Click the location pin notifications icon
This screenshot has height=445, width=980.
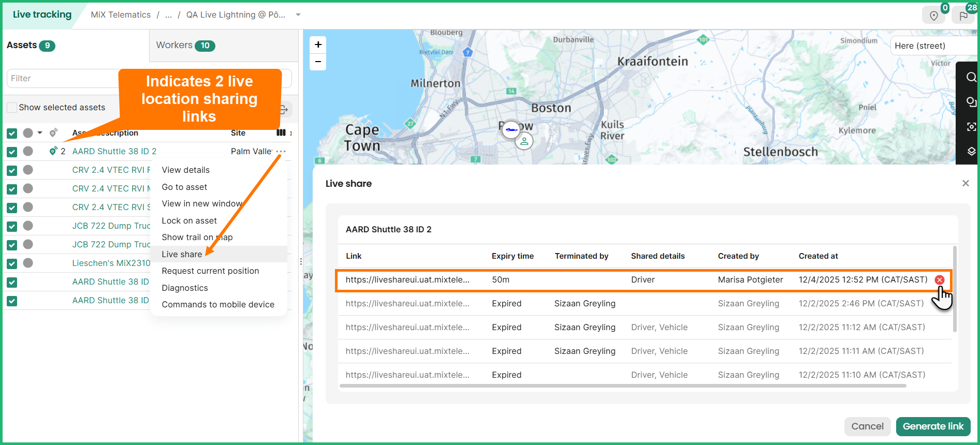click(933, 16)
